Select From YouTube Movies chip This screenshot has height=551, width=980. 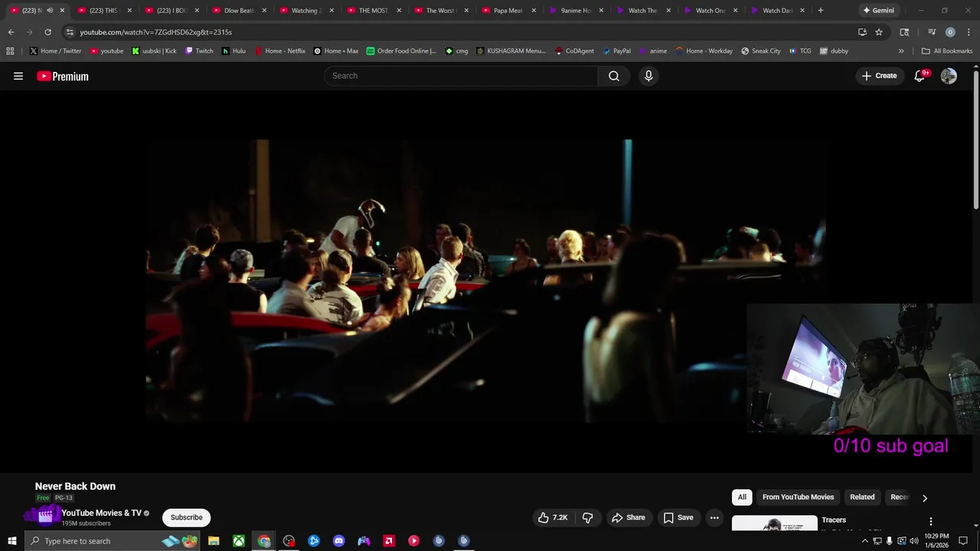coord(798,497)
